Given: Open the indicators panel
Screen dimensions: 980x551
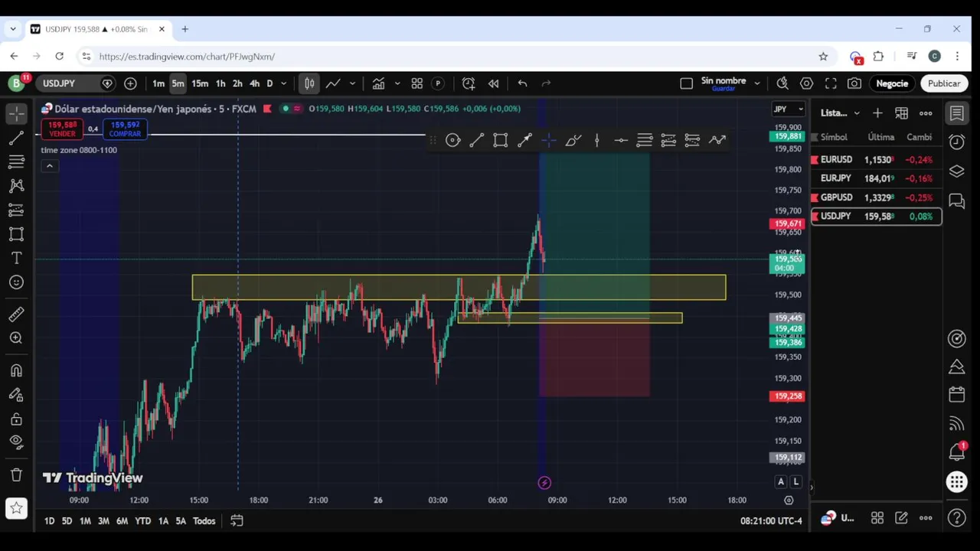Looking at the screenshot, I should pyautogui.click(x=378, y=83).
